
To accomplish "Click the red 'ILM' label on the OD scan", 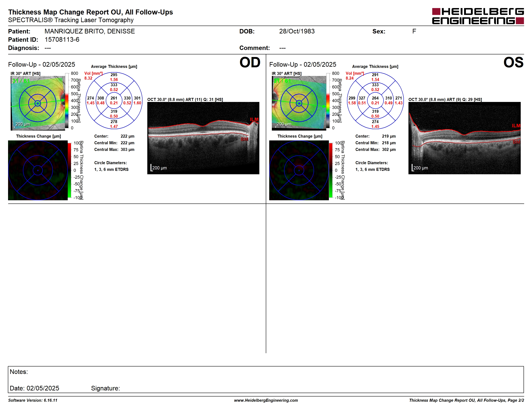I will click(x=254, y=119).
